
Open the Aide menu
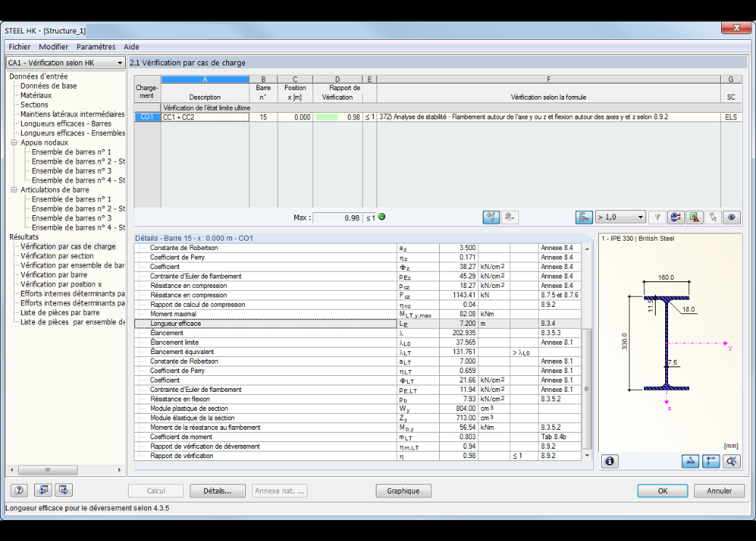pos(131,47)
